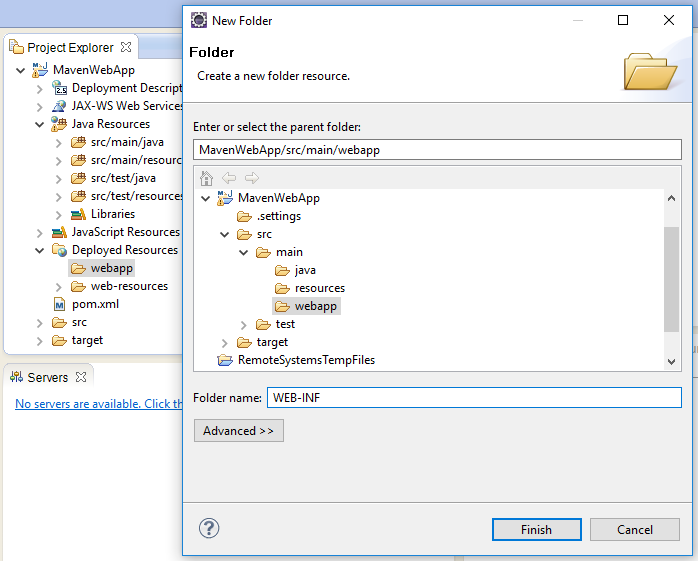Click the Forward arrow in folder tree toolbar
Image resolution: width=698 pixels, height=561 pixels.
click(x=252, y=178)
